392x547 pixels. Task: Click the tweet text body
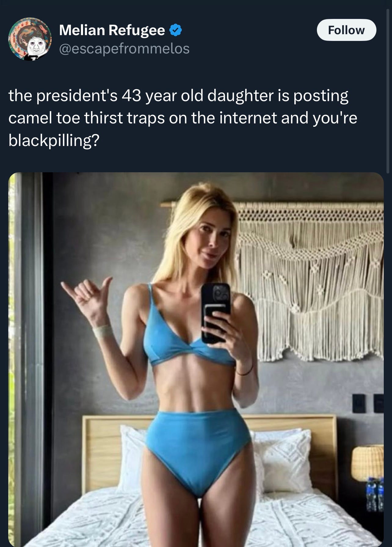click(183, 118)
